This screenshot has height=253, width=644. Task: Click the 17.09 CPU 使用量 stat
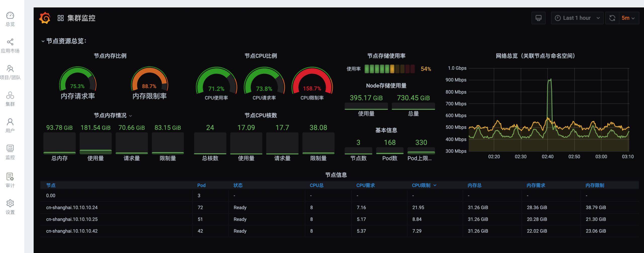pyautogui.click(x=246, y=142)
